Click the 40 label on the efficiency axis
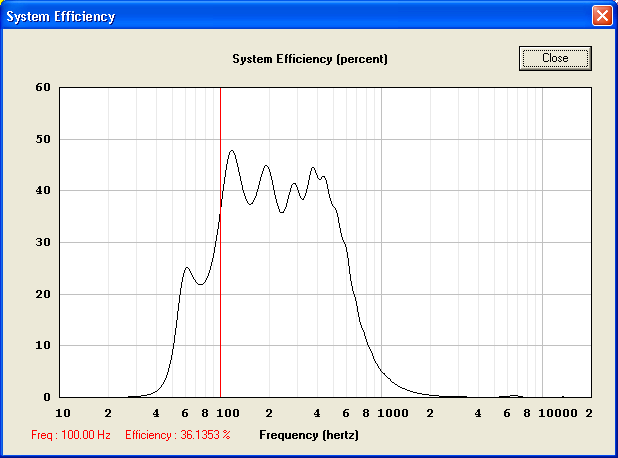Screen dimensions: 618x458 tap(43, 190)
